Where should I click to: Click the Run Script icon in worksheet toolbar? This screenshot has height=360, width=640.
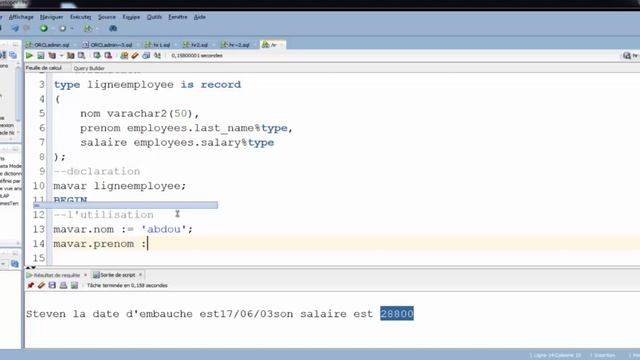point(40,56)
